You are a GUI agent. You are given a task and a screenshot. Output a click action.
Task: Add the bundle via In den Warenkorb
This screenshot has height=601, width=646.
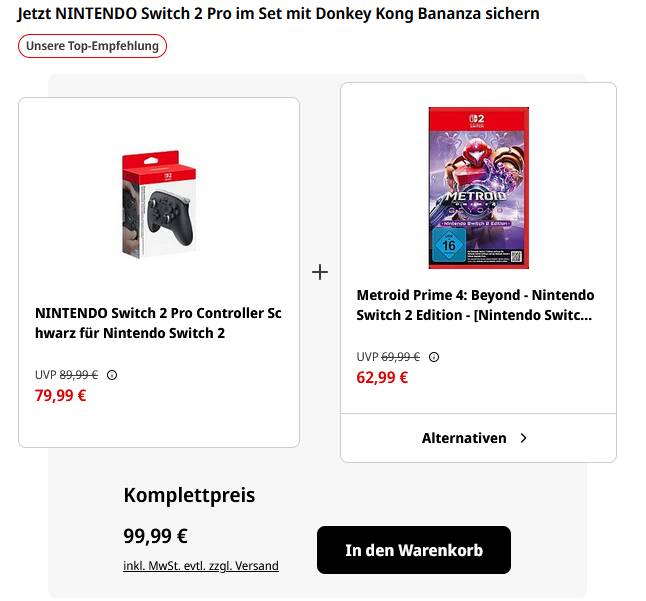pyautogui.click(x=414, y=550)
